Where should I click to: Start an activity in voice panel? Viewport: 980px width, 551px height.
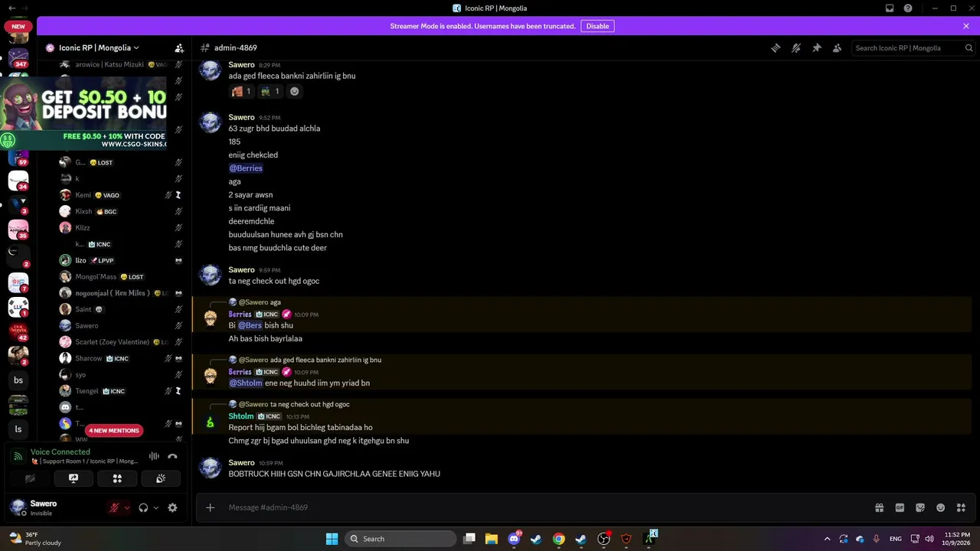coord(117,478)
